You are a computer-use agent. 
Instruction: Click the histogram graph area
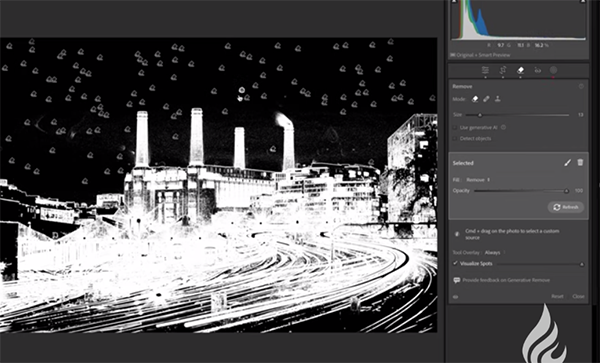click(x=518, y=19)
